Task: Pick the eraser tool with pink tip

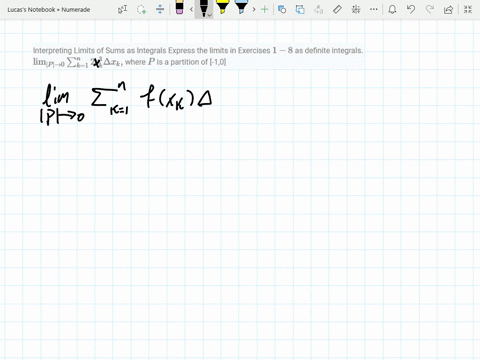Action: pos(179,7)
